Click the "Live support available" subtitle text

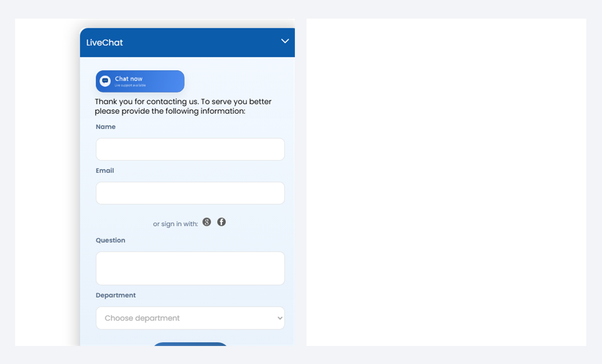click(x=130, y=86)
